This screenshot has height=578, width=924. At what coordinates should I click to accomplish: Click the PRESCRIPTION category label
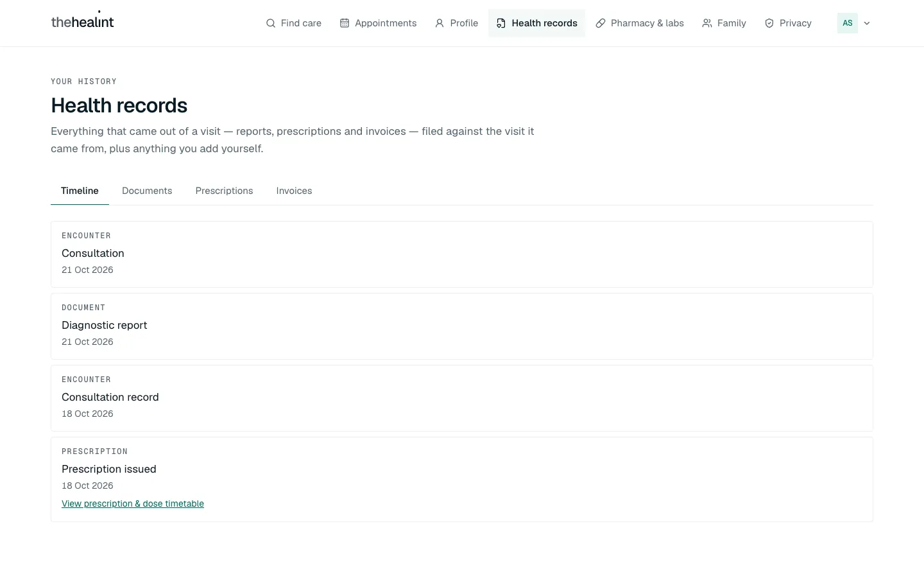tap(95, 451)
